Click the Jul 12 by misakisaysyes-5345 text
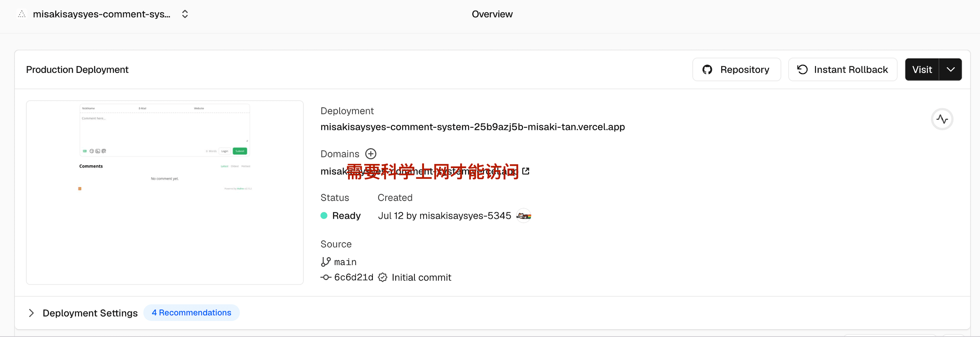The width and height of the screenshot is (980, 337). click(x=444, y=216)
